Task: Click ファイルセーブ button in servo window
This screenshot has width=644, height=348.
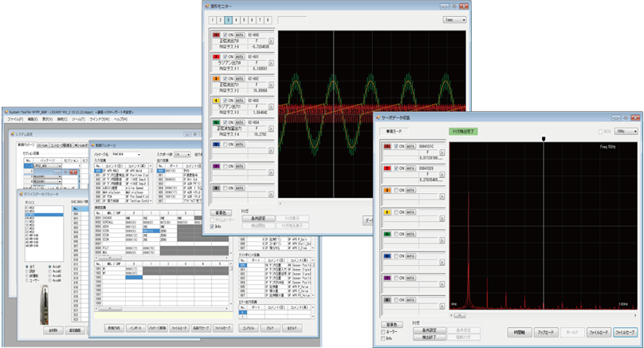Action: click(625, 332)
